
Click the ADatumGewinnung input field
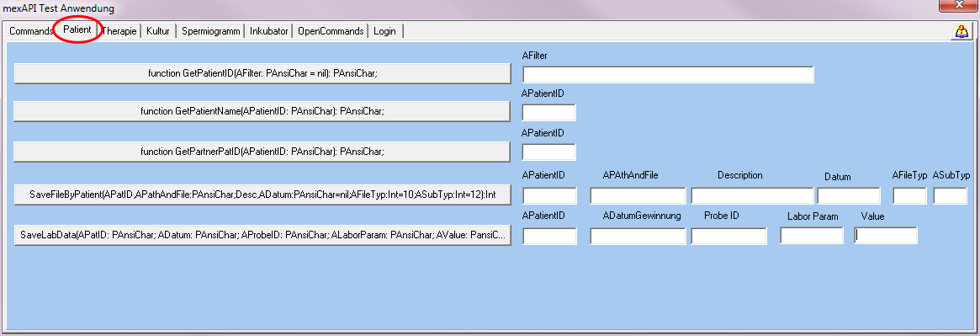pos(638,236)
